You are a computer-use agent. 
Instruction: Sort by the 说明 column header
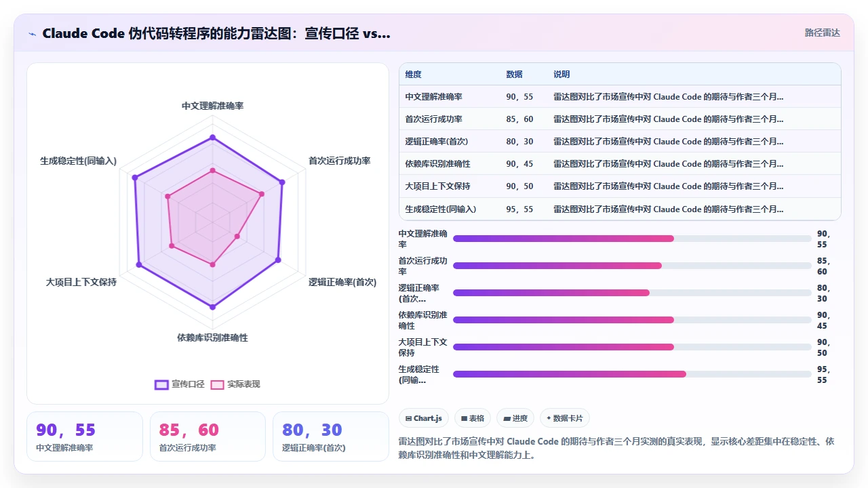point(561,75)
